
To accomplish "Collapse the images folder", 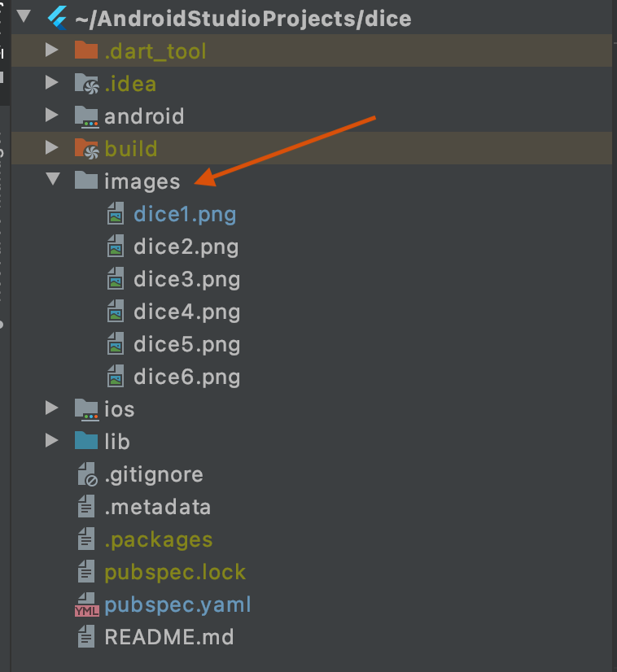I will (53, 181).
